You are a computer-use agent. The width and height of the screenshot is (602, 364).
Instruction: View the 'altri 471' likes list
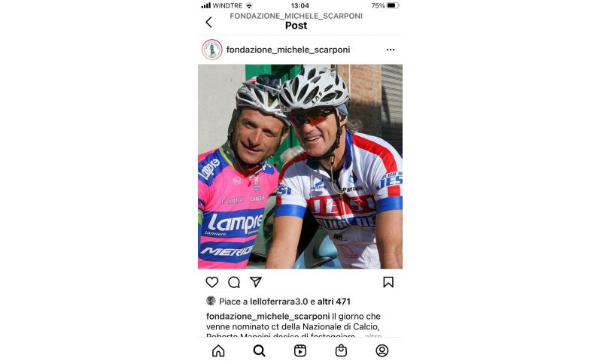(333, 302)
